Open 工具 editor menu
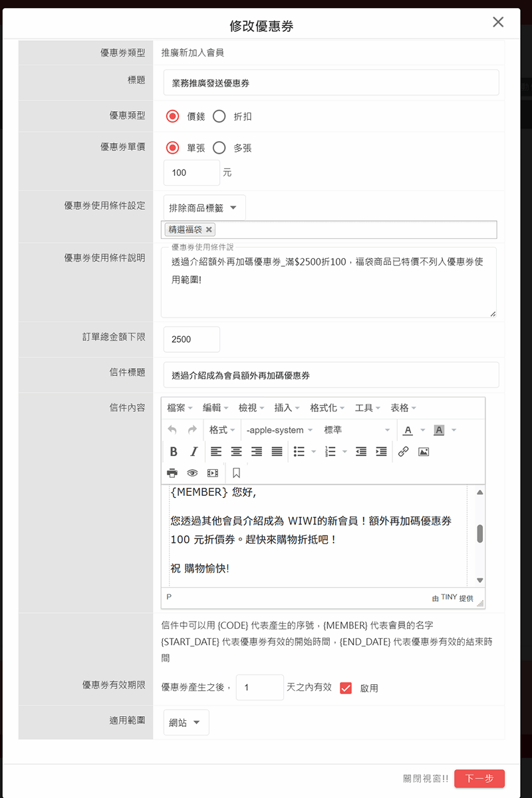This screenshot has width=532, height=798. [x=368, y=408]
